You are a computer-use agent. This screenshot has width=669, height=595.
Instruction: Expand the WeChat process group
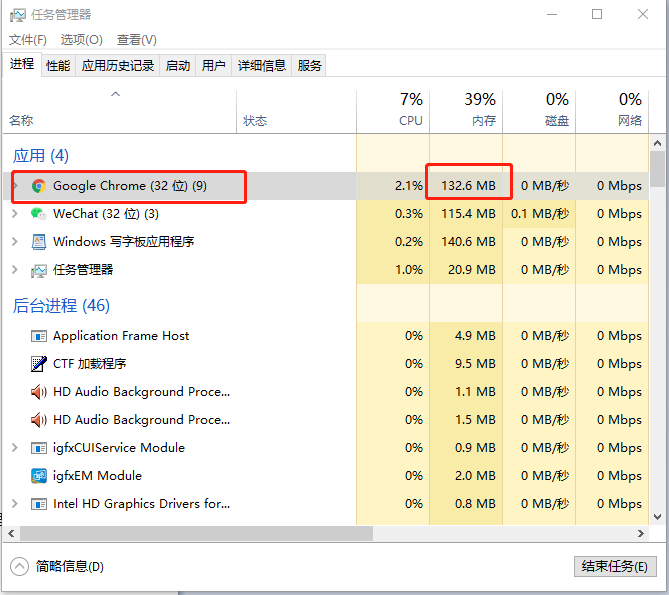[15, 214]
